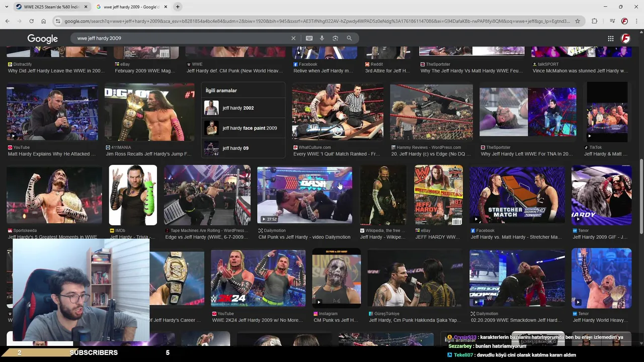
Task: Open Tape Machines Are Rolling Edge vs Jeff image
Action: [207, 195]
